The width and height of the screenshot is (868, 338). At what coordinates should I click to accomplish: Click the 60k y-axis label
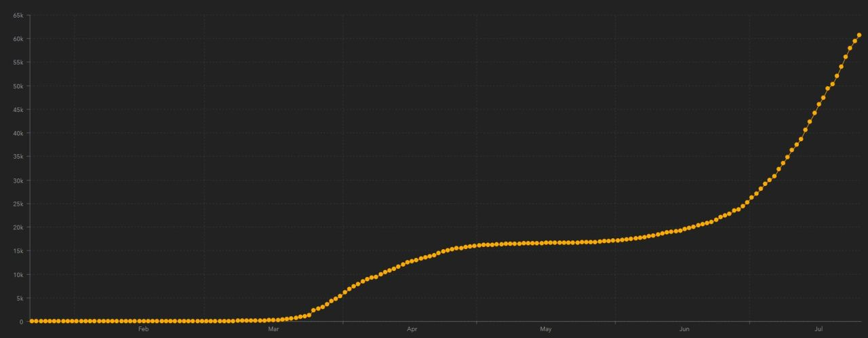click(x=18, y=39)
